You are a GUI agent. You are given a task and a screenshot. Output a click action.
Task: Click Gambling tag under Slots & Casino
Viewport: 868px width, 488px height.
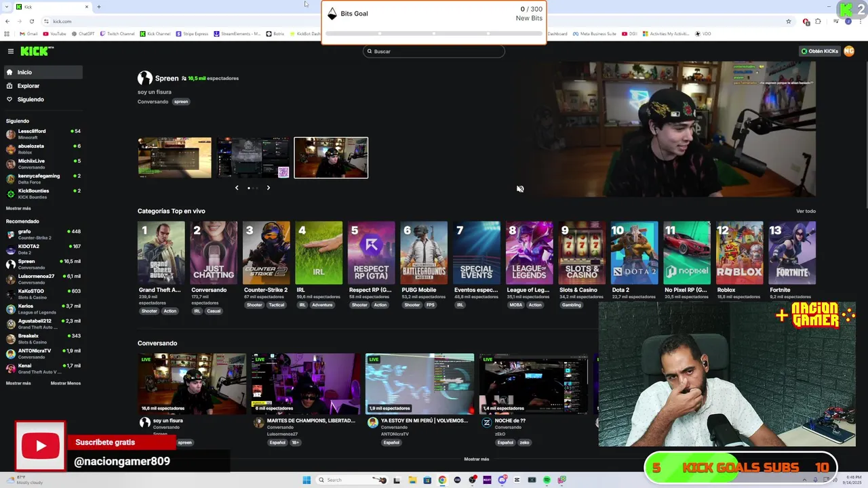click(572, 305)
